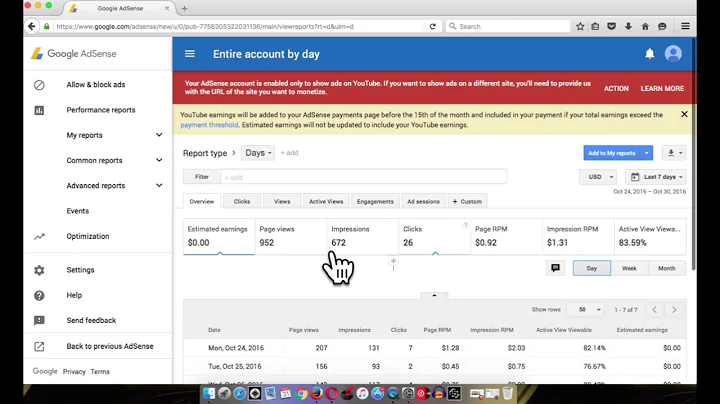This screenshot has width=720, height=404.
Task: Switch chart granularity to Week
Action: point(629,268)
